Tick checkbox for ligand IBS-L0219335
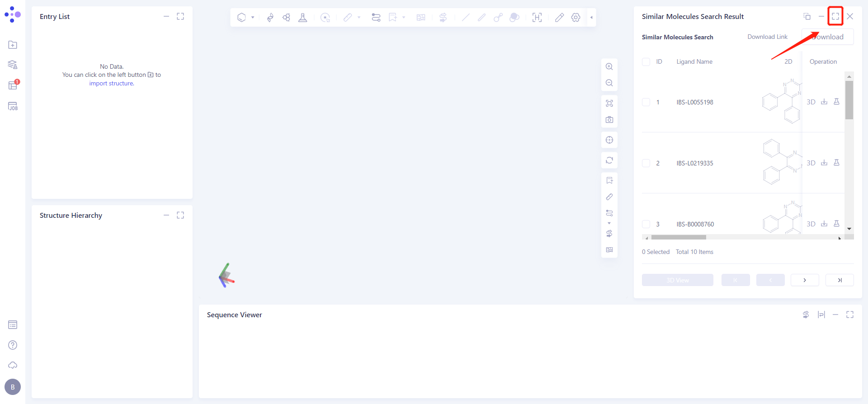The image size is (868, 404). click(x=646, y=163)
